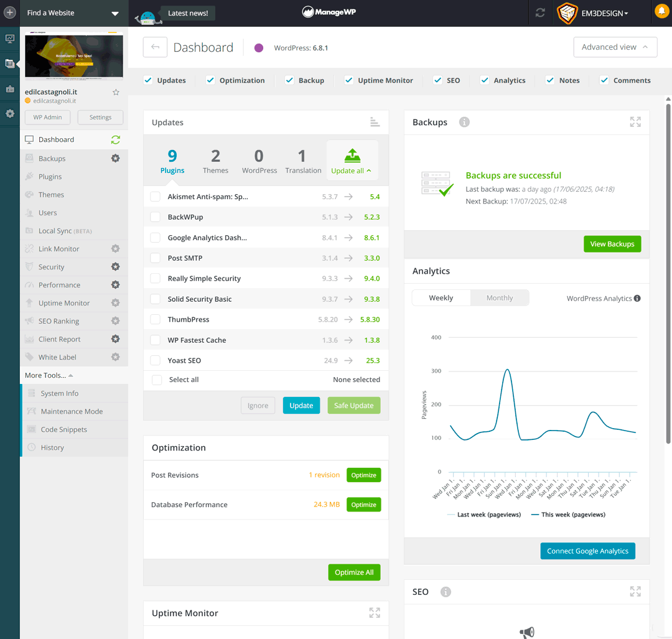Expand the Advanced view dropdown
Viewport: 672px width, 639px height.
[615, 47]
